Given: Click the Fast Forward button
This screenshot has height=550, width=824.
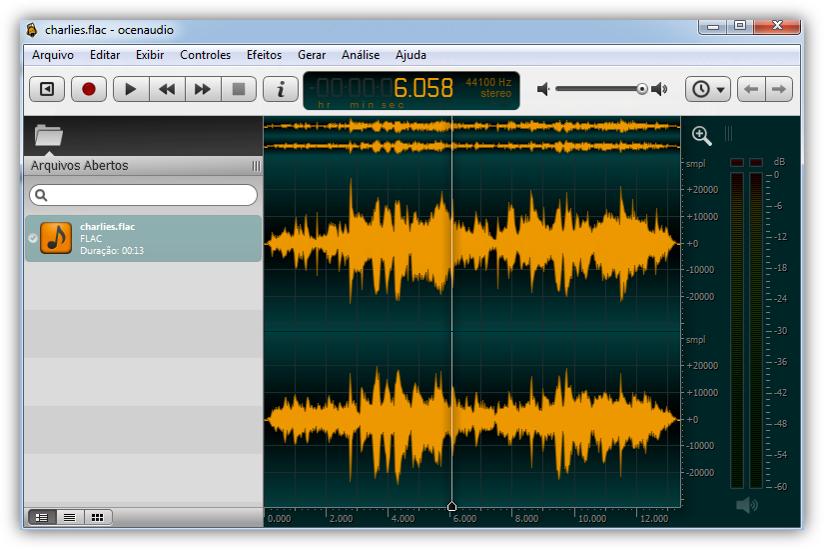Looking at the screenshot, I should point(203,89).
